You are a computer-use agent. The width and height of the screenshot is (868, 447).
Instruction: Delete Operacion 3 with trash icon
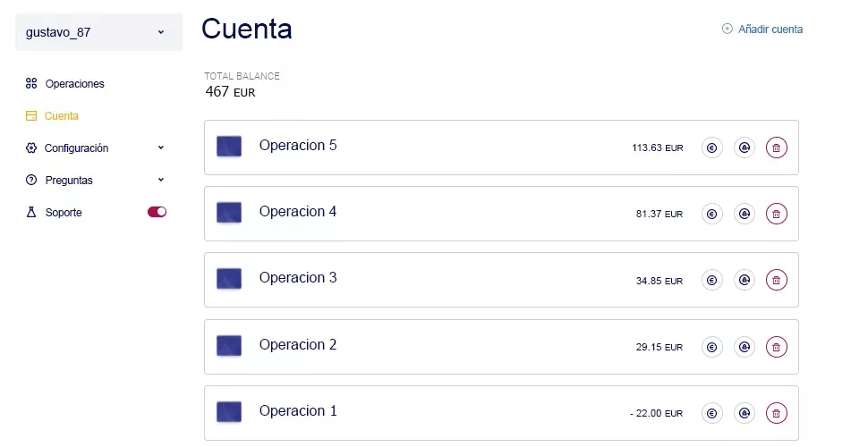click(777, 281)
